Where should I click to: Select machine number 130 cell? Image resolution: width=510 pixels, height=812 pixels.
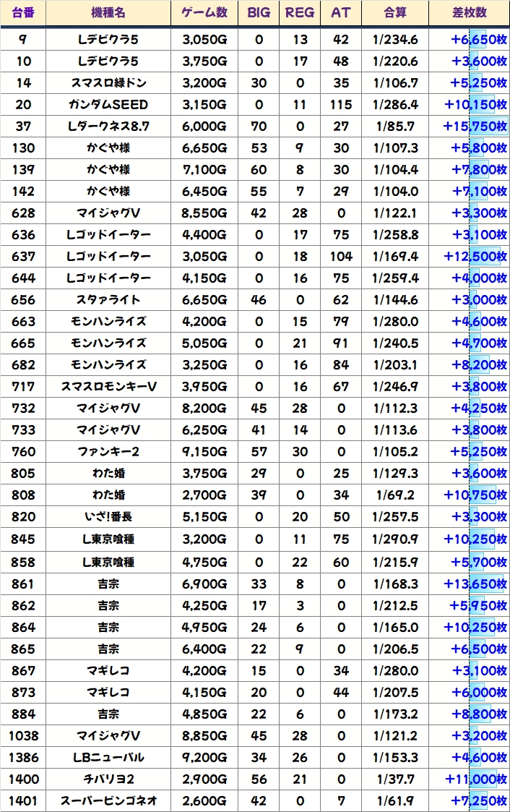(23, 148)
